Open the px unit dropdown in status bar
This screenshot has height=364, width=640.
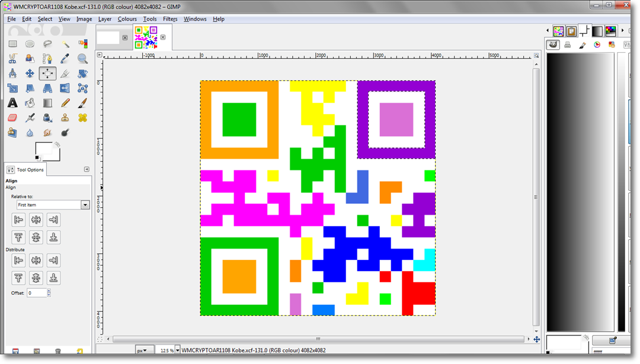[145, 350]
